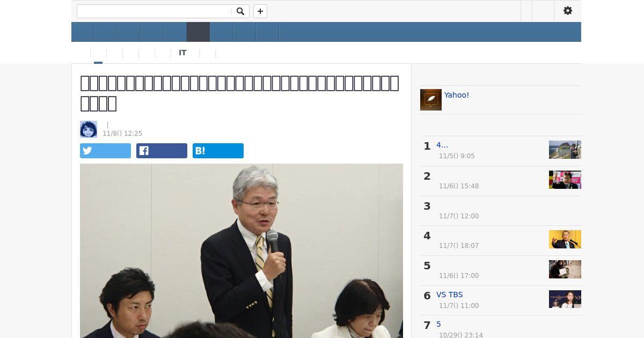Click thumbnail of ranking item 4
The height and width of the screenshot is (338, 644).
tap(565, 239)
